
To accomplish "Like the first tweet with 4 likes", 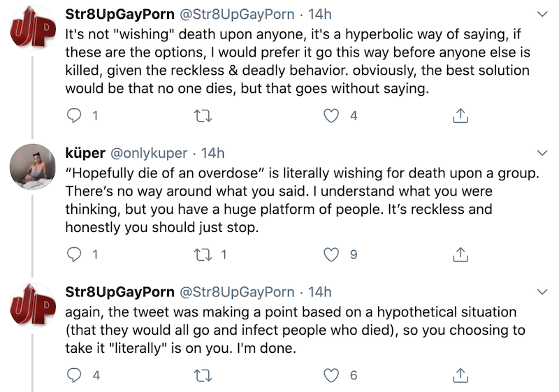I will pos(333,116).
